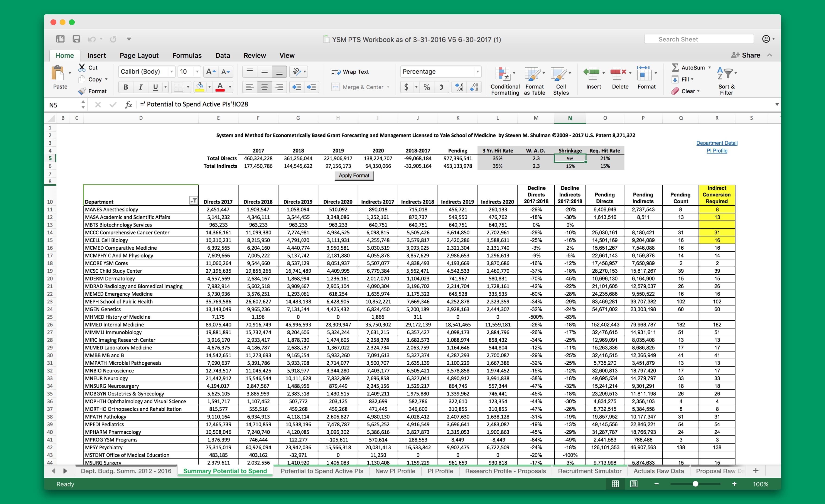
Task: Click the Save floppy disk icon
Action: pos(76,39)
